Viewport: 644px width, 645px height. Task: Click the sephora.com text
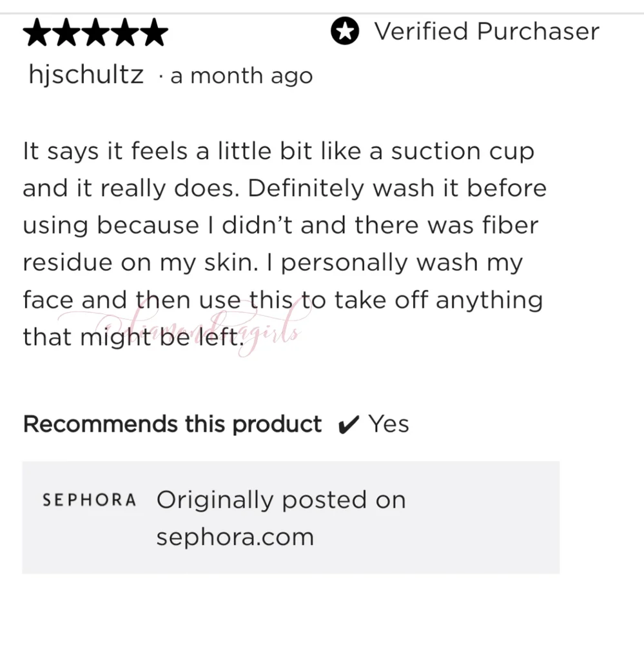[235, 537]
